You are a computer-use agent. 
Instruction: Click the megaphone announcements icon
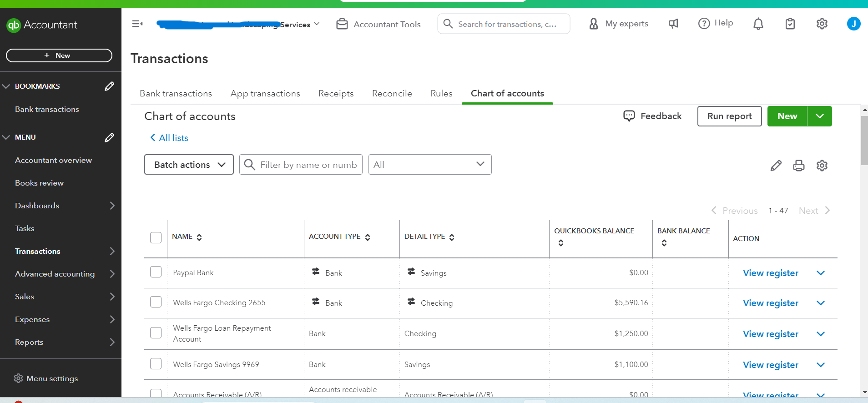(673, 24)
